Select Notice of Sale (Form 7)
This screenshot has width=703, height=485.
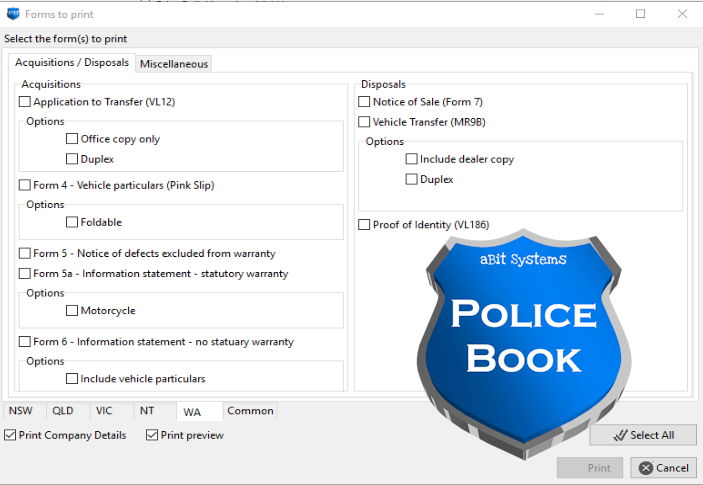tap(364, 102)
